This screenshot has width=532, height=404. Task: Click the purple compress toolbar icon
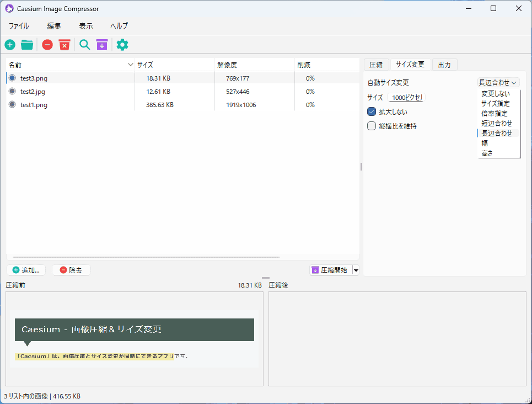pyautogui.click(x=102, y=45)
